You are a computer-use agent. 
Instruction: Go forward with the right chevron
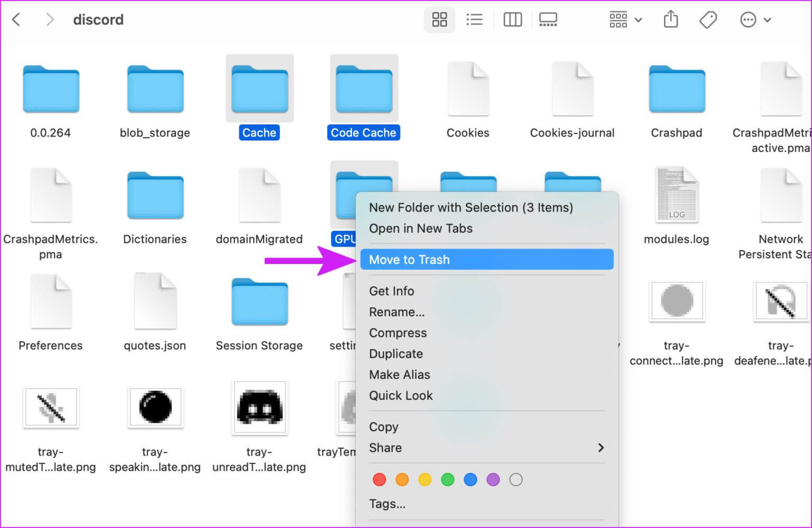point(50,20)
